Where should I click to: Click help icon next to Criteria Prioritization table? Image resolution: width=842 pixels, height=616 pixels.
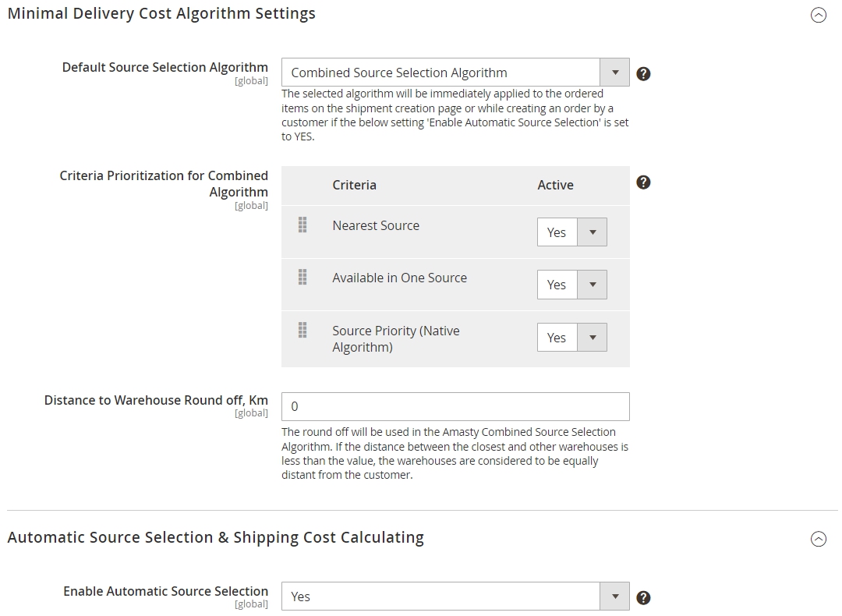[x=643, y=182]
